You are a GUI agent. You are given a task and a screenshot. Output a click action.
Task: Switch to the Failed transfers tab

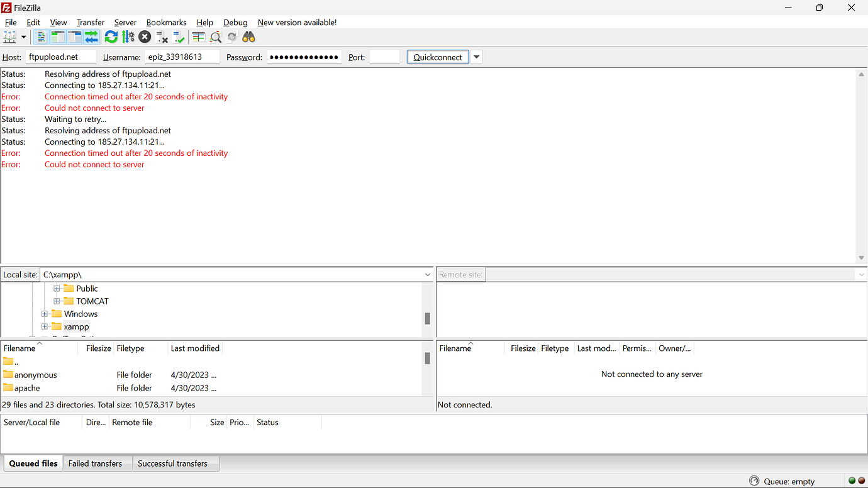tap(95, 463)
